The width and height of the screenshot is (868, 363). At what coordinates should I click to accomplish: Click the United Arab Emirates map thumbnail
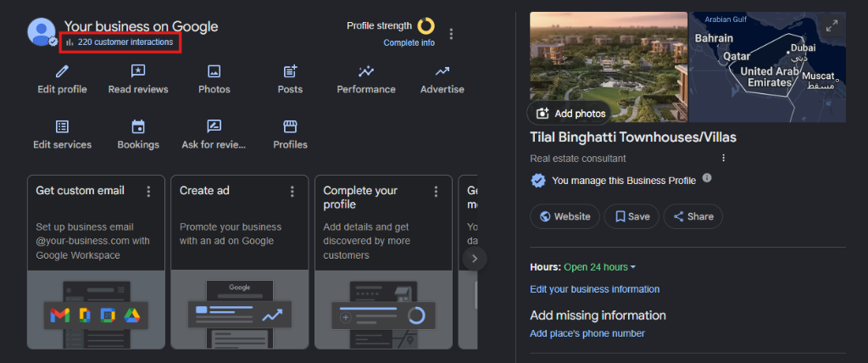767,67
